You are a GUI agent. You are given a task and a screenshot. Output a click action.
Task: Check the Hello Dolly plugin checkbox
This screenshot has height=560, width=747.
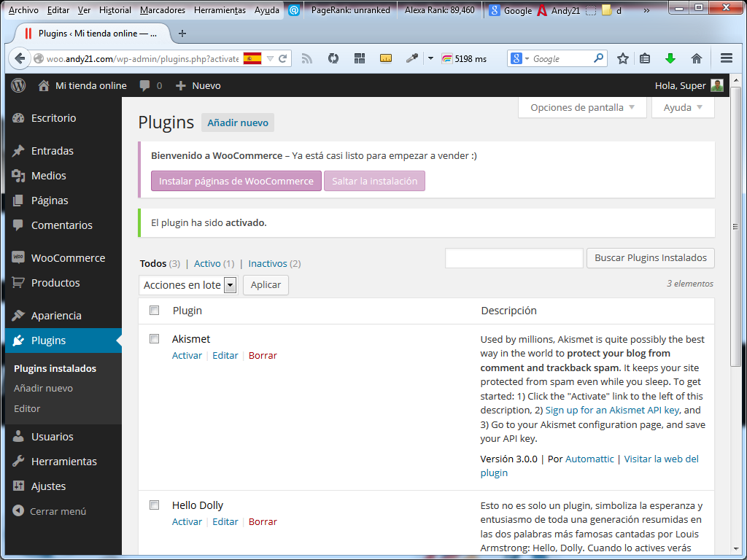(155, 505)
